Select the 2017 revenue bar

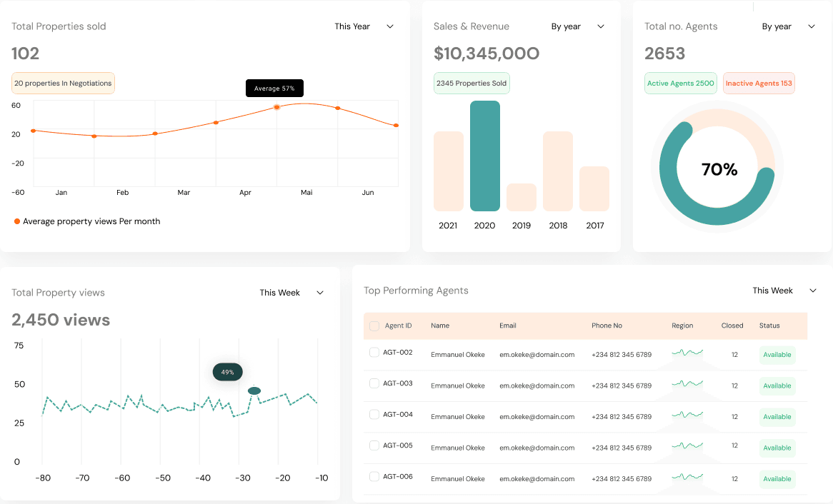[594, 188]
